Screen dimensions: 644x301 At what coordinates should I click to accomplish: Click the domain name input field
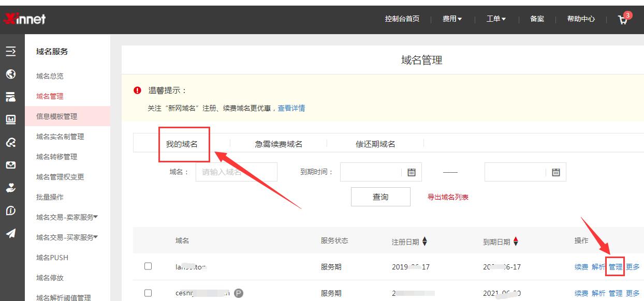click(236, 172)
